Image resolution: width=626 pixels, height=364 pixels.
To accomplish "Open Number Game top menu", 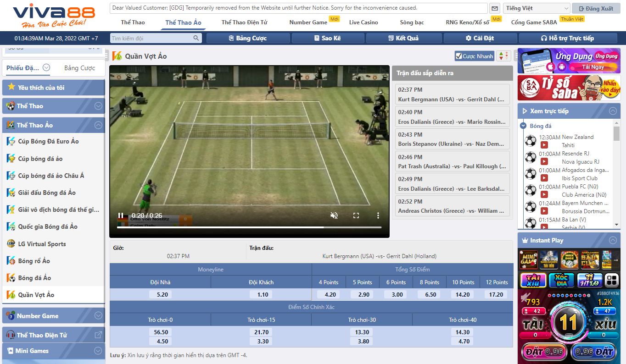I will [308, 22].
